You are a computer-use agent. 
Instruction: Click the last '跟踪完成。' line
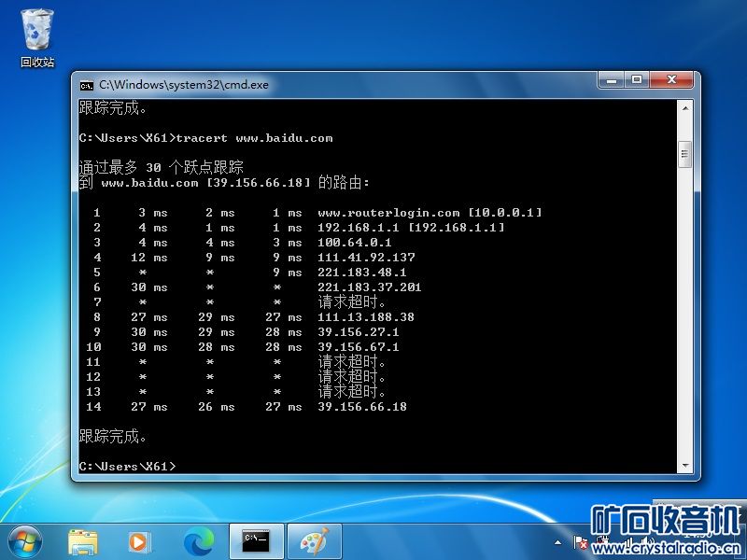113,436
